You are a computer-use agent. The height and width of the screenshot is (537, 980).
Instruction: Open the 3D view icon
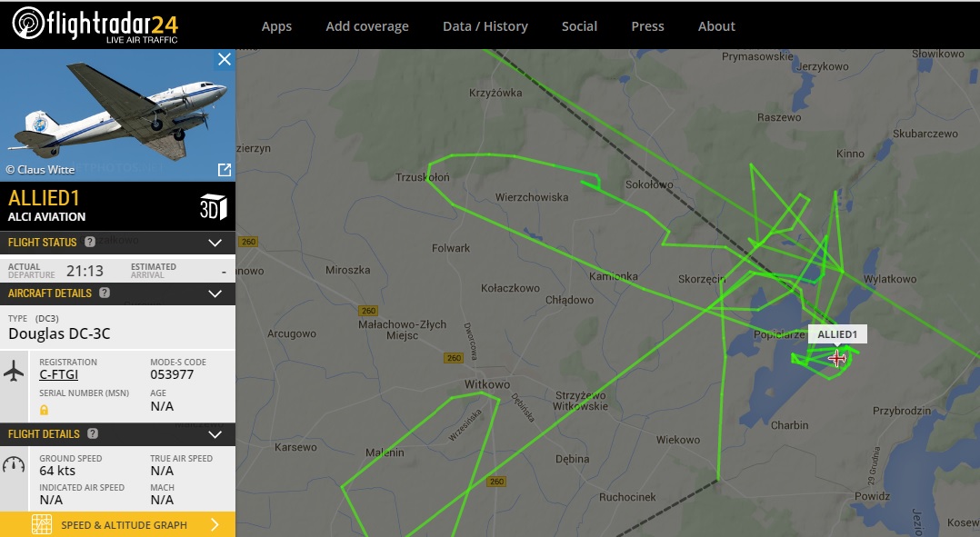click(213, 207)
